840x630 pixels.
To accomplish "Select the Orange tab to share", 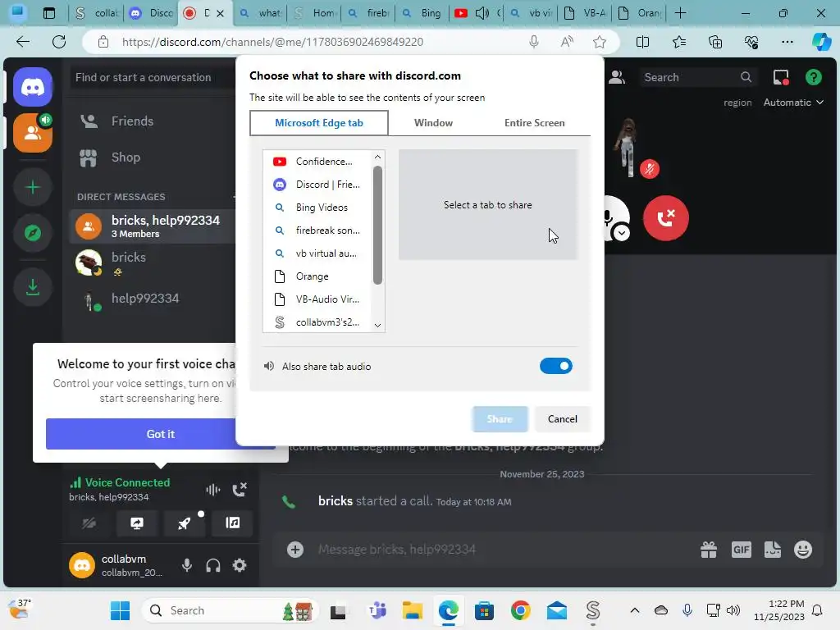I will tap(317, 276).
